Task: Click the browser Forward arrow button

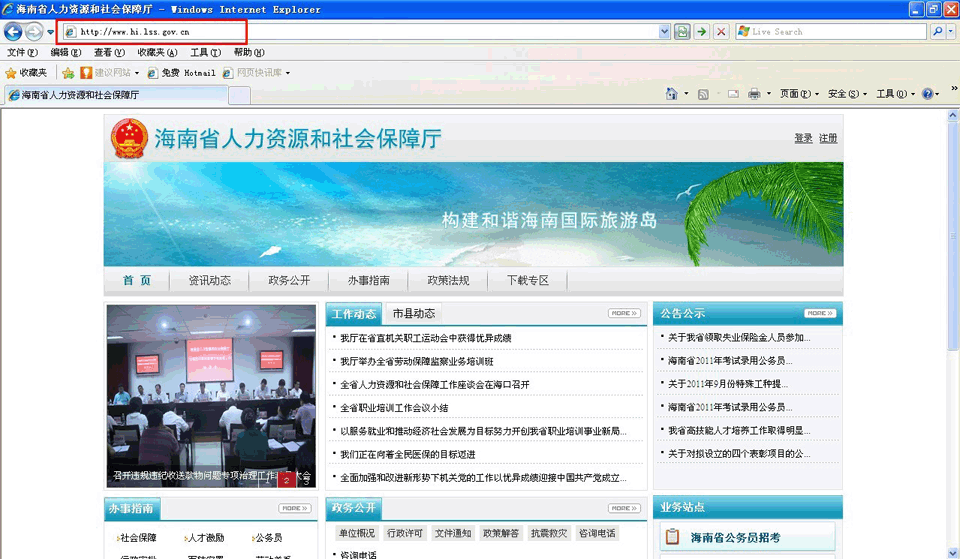Action: (x=34, y=31)
